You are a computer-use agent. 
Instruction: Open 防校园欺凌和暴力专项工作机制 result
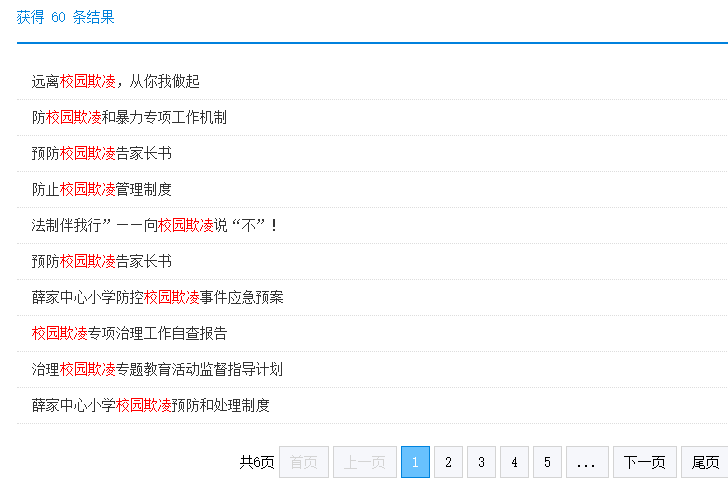[129, 117]
